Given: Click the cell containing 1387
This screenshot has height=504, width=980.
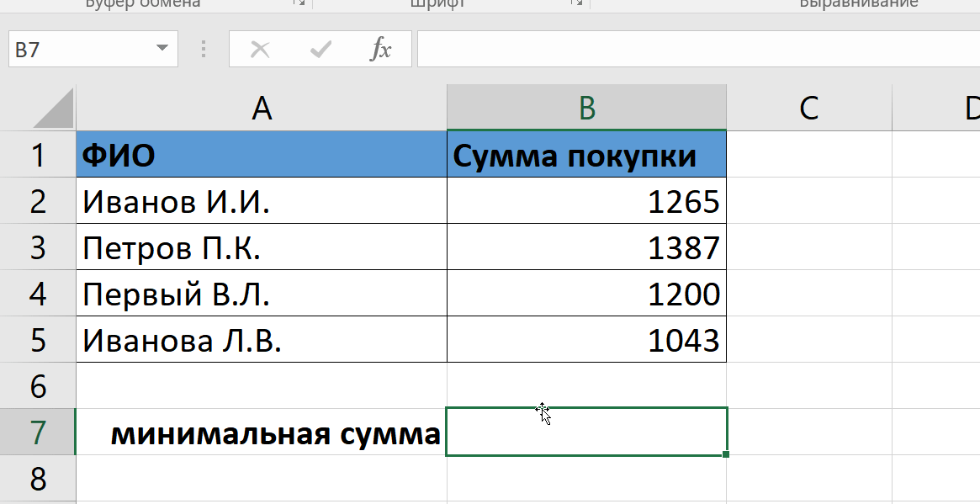Looking at the screenshot, I should (587, 247).
